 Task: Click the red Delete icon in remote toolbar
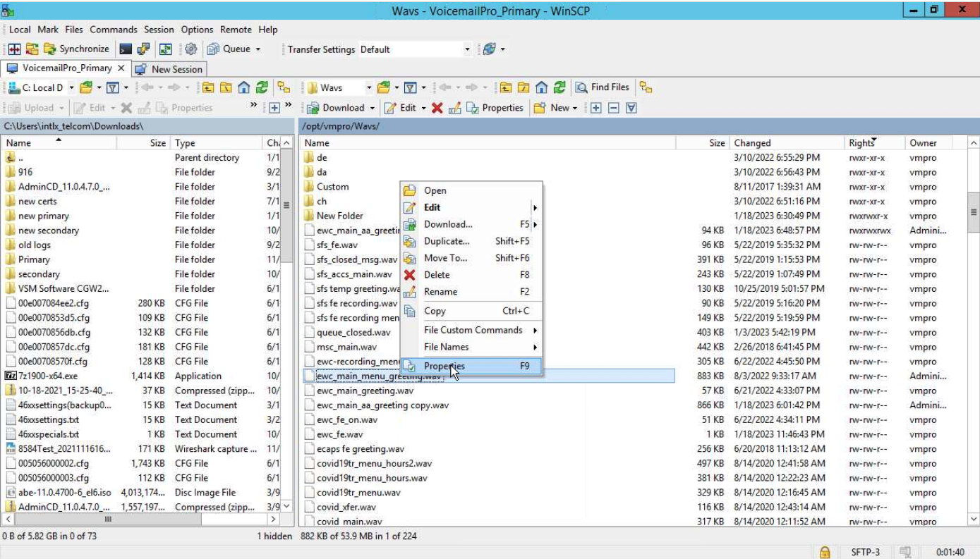tap(437, 108)
